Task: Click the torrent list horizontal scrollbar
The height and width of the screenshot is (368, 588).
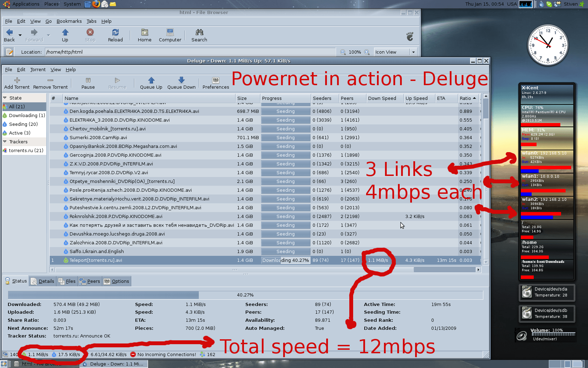Action: (265, 270)
